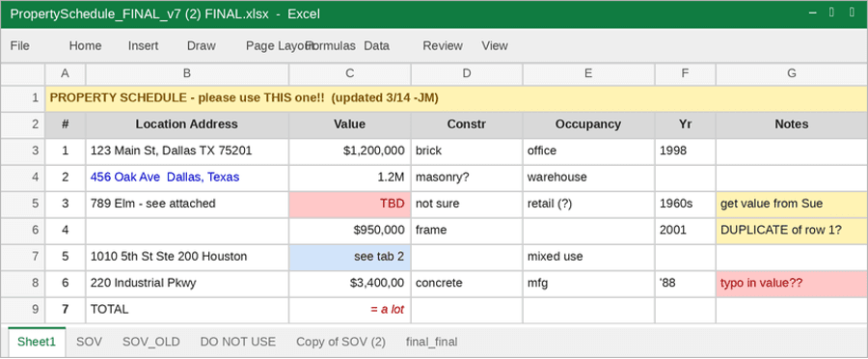Select the retail (?) occupancy cell
Image resolution: width=868 pixels, height=359 pixels.
588,204
